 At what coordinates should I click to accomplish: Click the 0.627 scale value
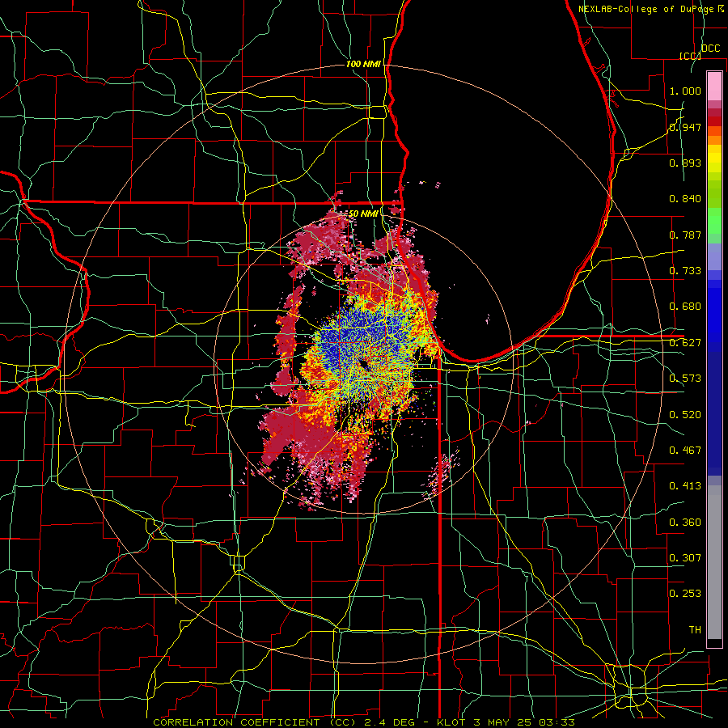click(x=685, y=343)
